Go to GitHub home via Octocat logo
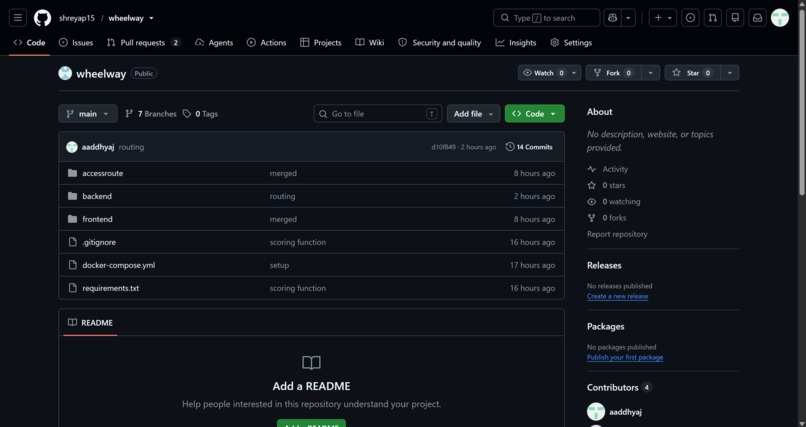The image size is (806, 427). pyautogui.click(x=43, y=18)
